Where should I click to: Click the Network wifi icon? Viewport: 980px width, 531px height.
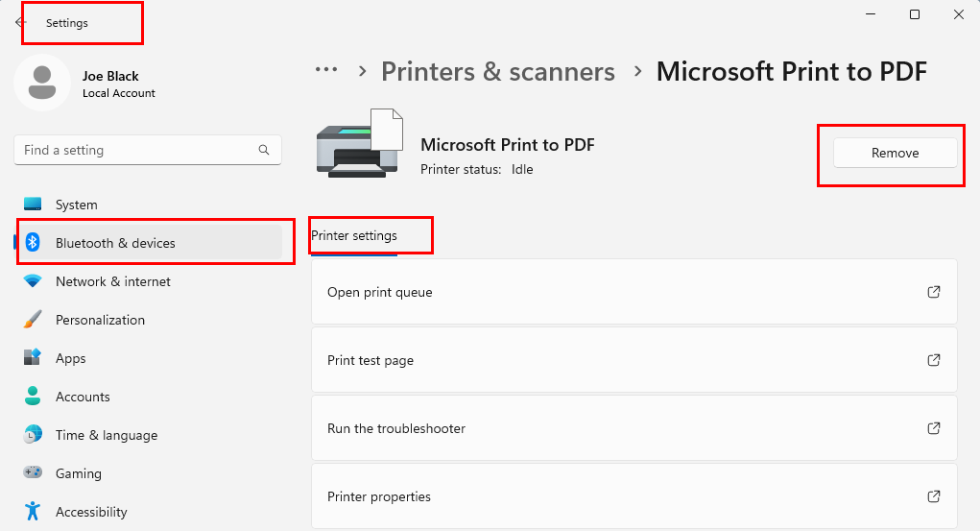(x=33, y=281)
